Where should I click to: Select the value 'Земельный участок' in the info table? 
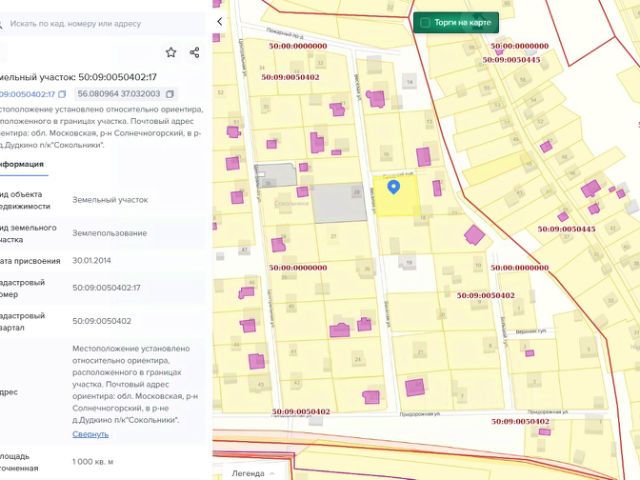tap(110, 200)
